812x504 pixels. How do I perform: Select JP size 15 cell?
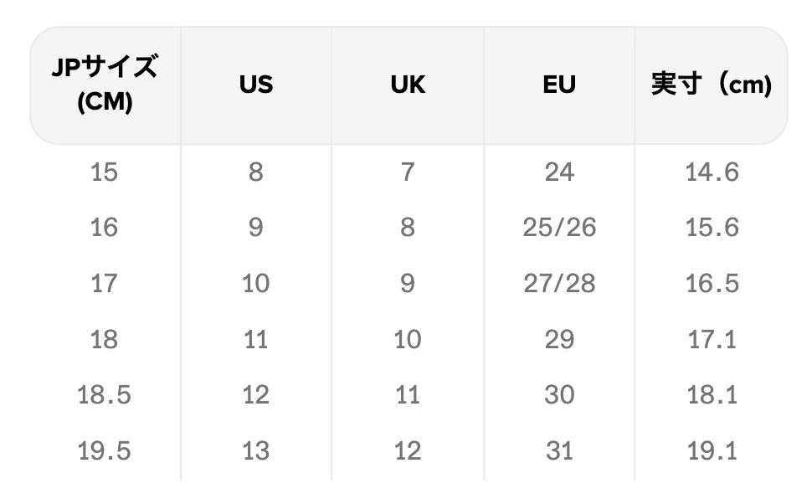click(x=105, y=172)
